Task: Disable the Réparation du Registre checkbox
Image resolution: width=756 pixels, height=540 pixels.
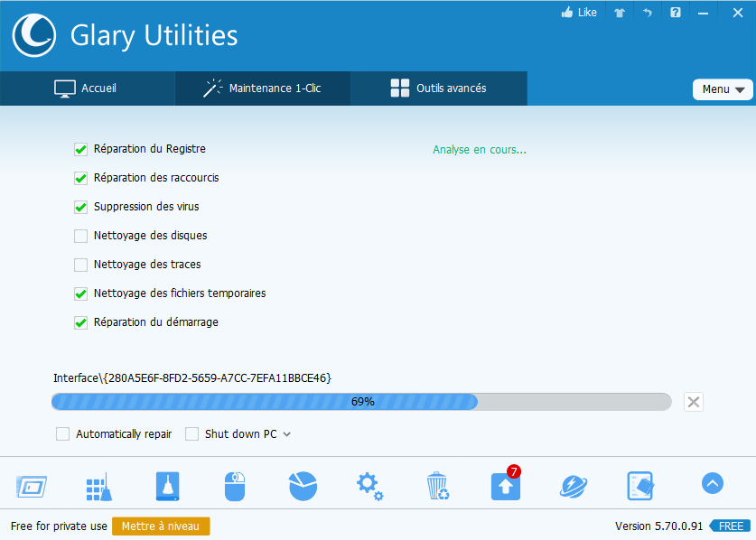Action: [80, 149]
